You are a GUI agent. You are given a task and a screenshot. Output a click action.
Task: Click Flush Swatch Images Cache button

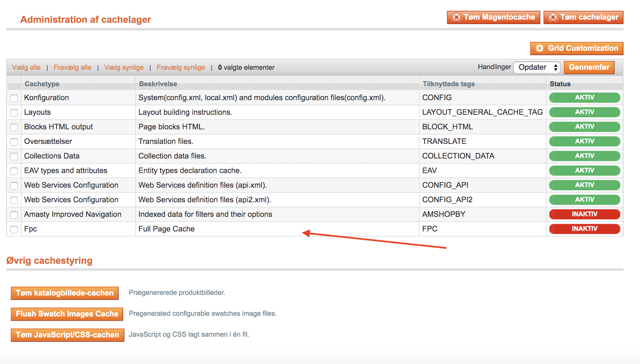point(67,314)
